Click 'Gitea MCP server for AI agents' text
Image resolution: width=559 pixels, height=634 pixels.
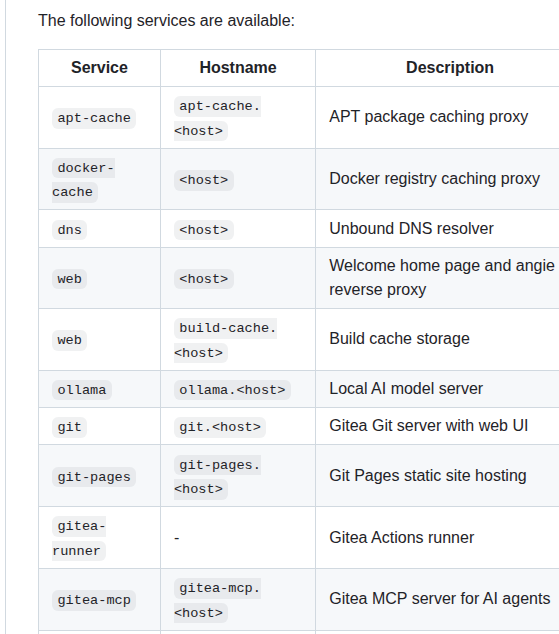click(x=440, y=599)
